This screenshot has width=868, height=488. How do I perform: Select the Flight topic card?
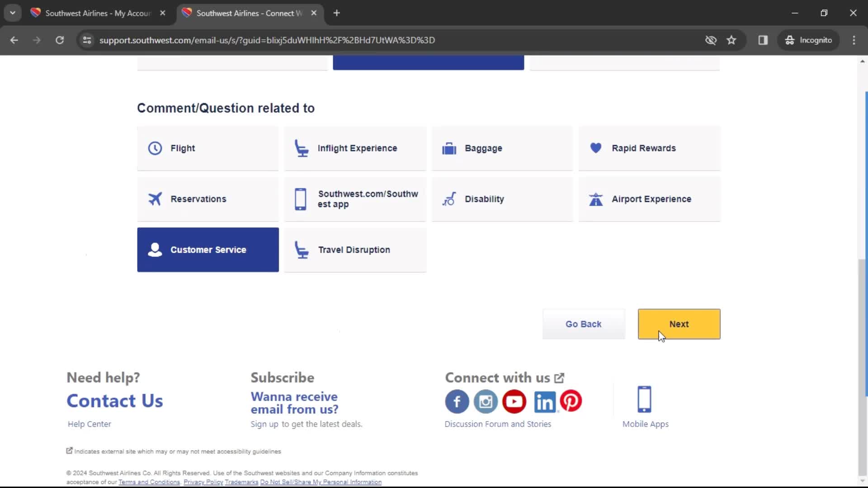(208, 148)
